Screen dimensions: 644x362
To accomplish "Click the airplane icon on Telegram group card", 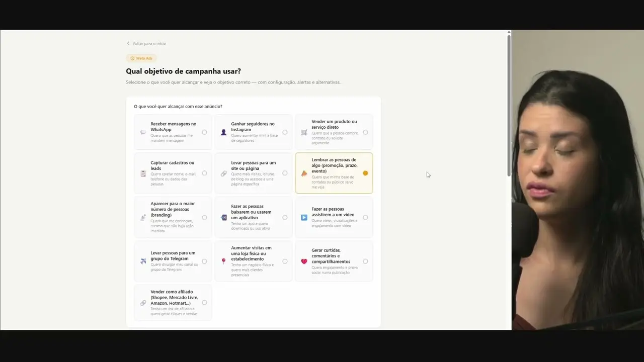I will [x=143, y=261].
